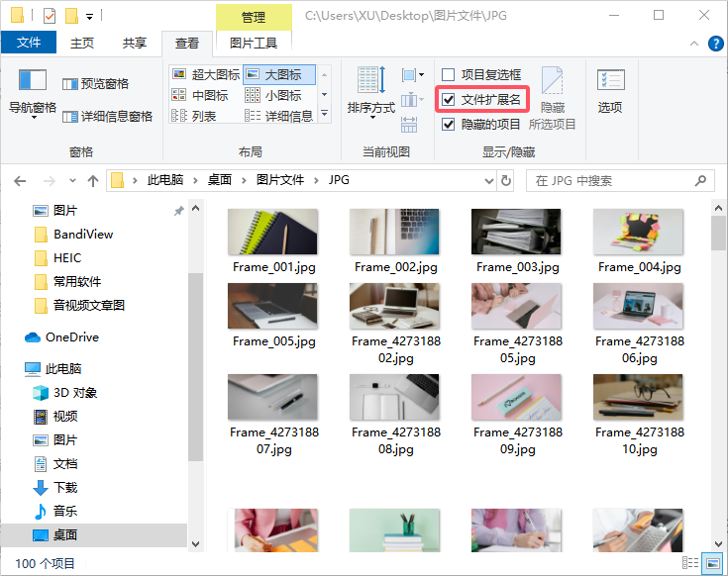
Task: Open 音视频文章图 folder in sidebar
Action: click(x=79, y=305)
